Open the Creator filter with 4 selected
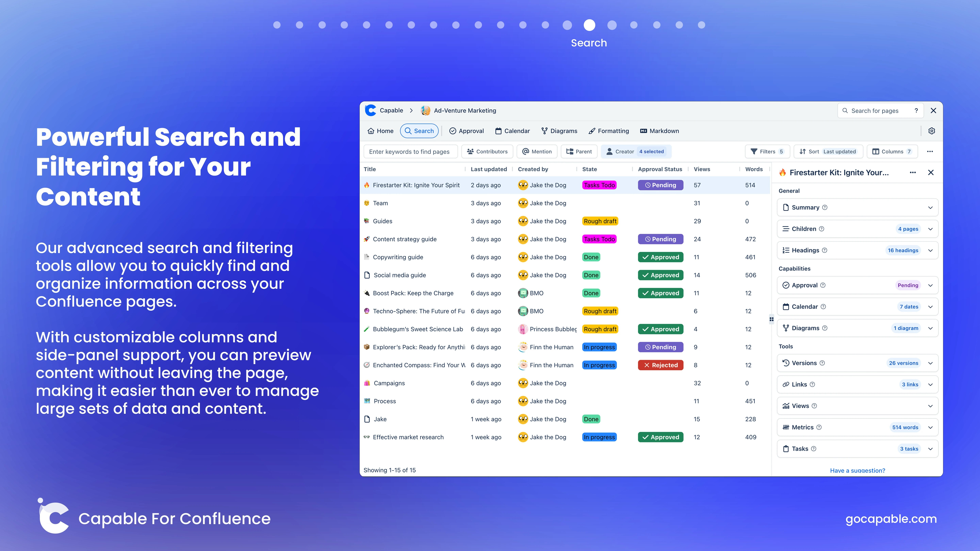The width and height of the screenshot is (980, 551). [x=636, y=151]
